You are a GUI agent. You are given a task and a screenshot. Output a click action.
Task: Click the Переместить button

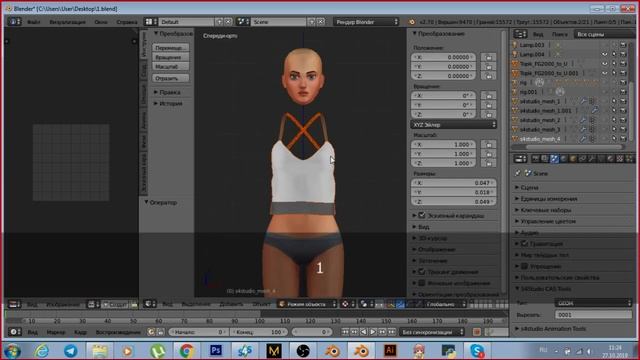point(171,48)
